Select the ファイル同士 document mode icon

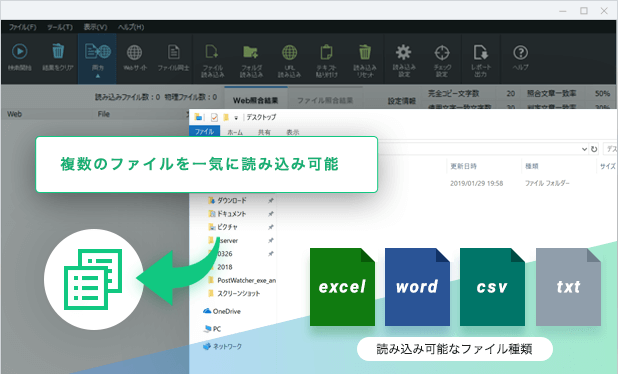click(x=173, y=52)
